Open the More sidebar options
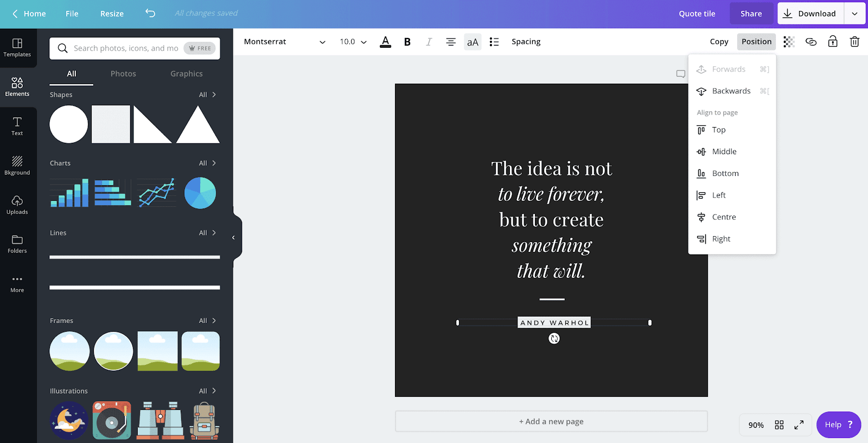The image size is (868, 443). 17,283
